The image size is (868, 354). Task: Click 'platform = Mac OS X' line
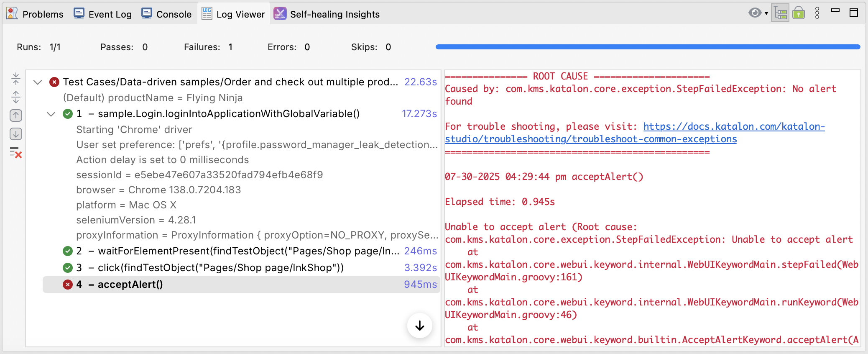(x=126, y=205)
